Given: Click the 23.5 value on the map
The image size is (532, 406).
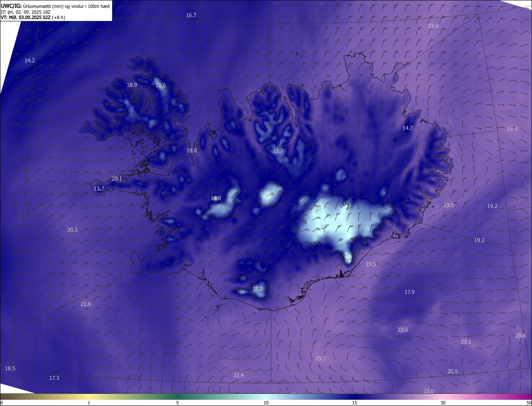Looking at the screenshot, I should [x=320, y=358].
